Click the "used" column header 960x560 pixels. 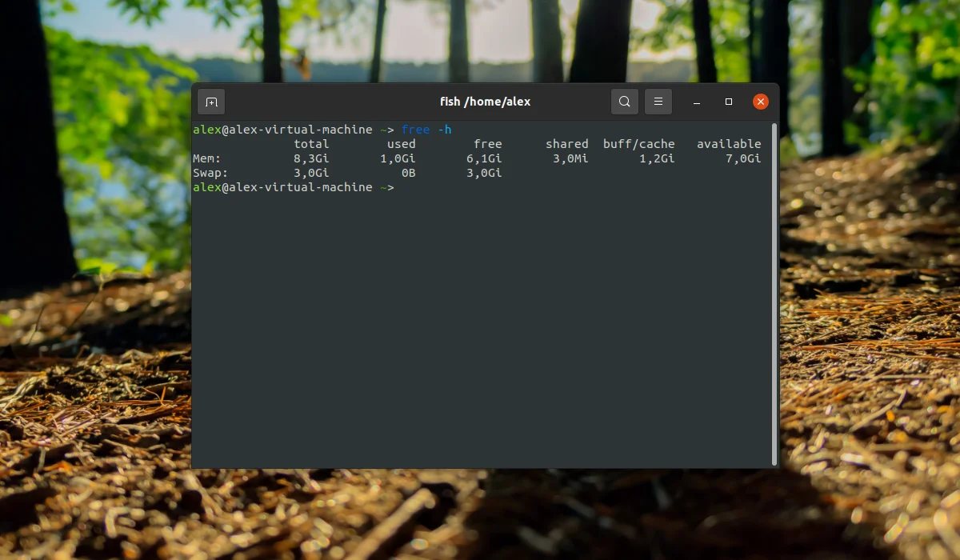(402, 144)
